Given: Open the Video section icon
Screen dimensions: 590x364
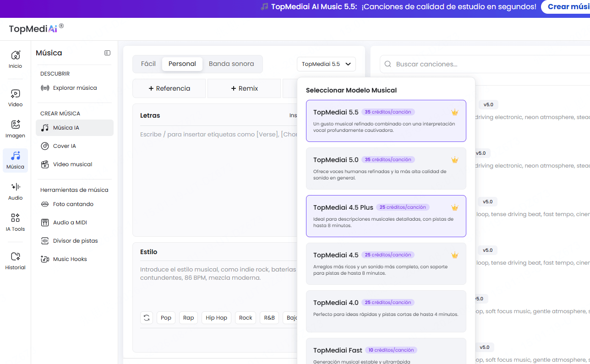Looking at the screenshot, I should click(x=15, y=98).
